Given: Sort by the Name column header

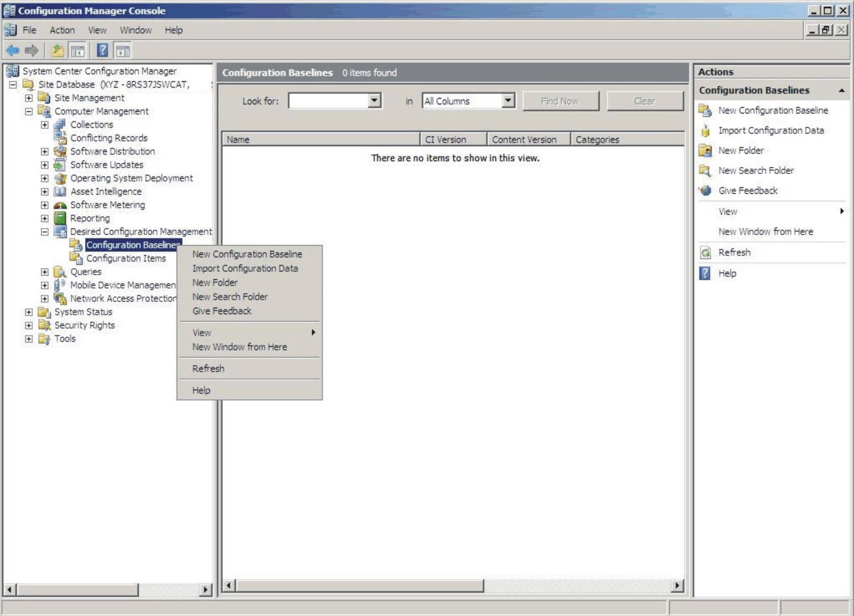Looking at the screenshot, I should (321, 139).
